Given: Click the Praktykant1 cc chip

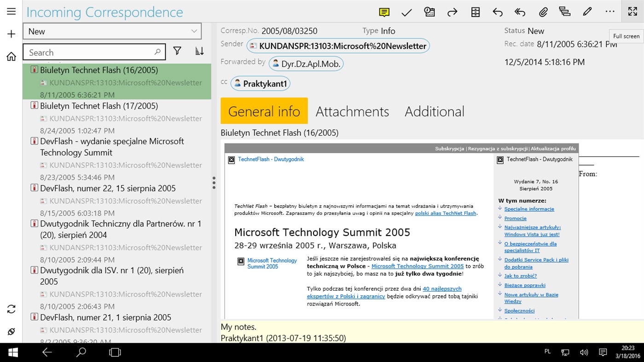Looking at the screenshot, I should tap(261, 84).
